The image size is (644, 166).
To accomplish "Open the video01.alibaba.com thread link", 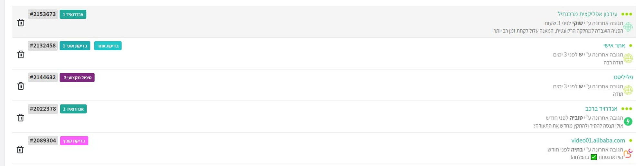I will pyautogui.click(x=598, y=141).
